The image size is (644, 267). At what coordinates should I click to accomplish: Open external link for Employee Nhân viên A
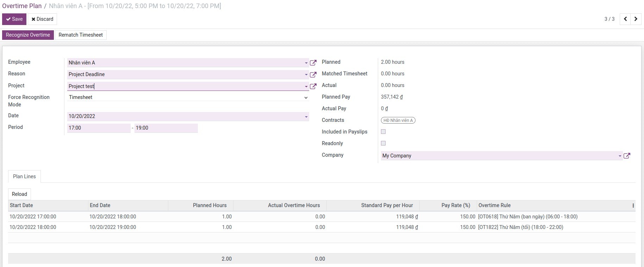point(313,63)
